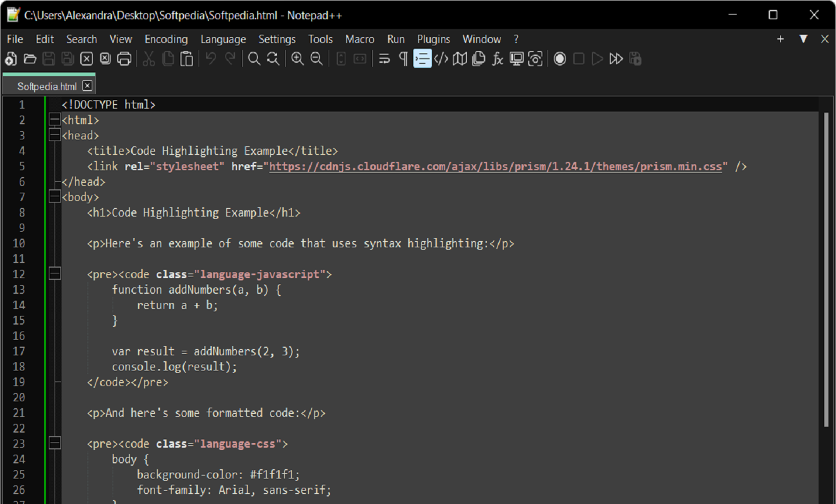Open the Document List panel icon
This screenshot has width=836, height=504.
(478, 59)
